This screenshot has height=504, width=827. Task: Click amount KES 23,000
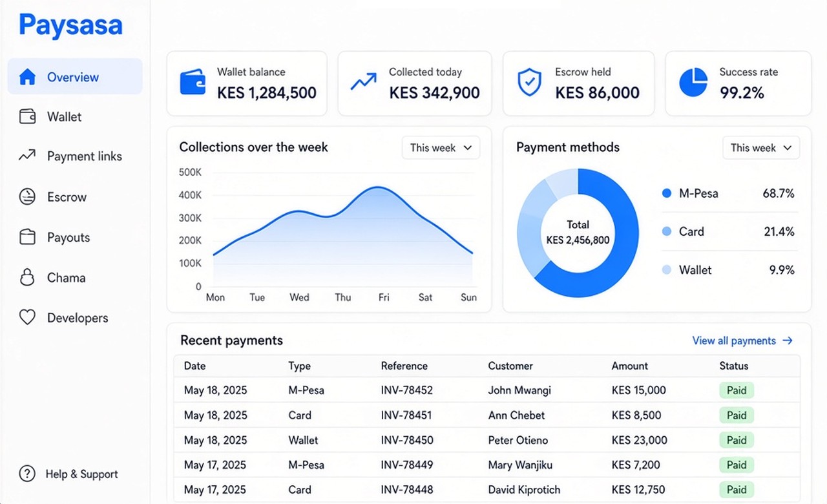pos(640,440)
